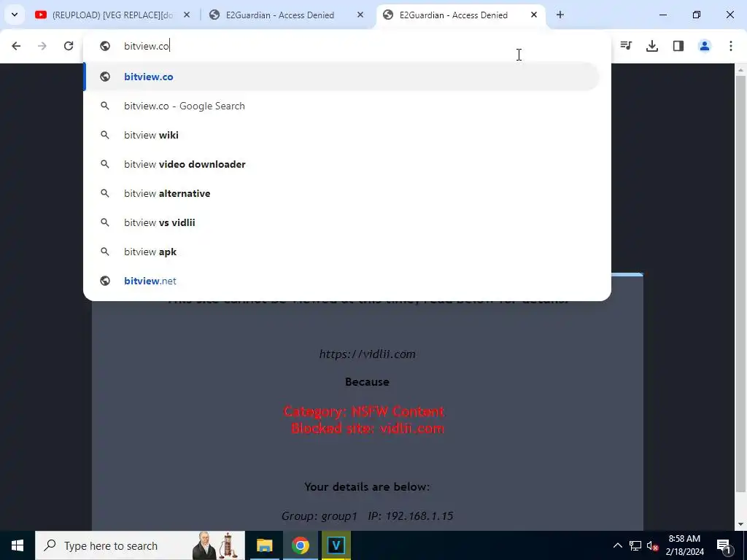Image resolution: width=747 pixels, height=560 pixels.
Task: Click 'Category: NSFW Content' text
Action: (363, 411)
